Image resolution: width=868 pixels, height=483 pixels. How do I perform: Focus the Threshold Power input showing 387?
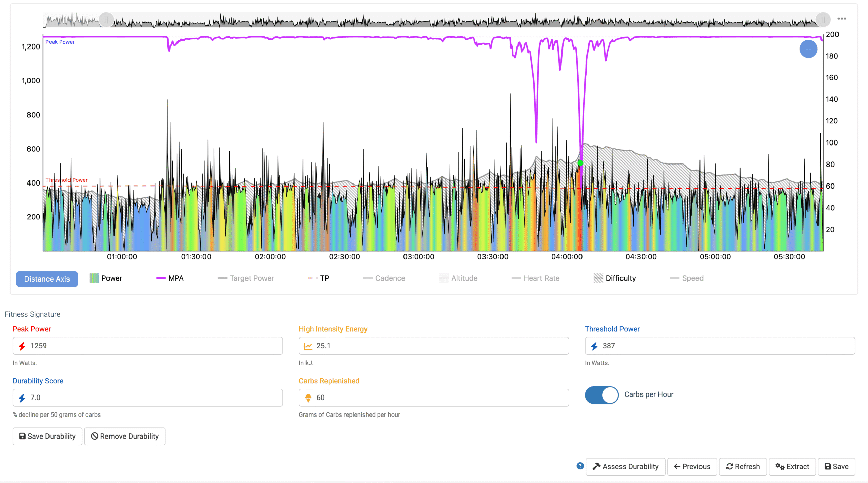point(720,346)
